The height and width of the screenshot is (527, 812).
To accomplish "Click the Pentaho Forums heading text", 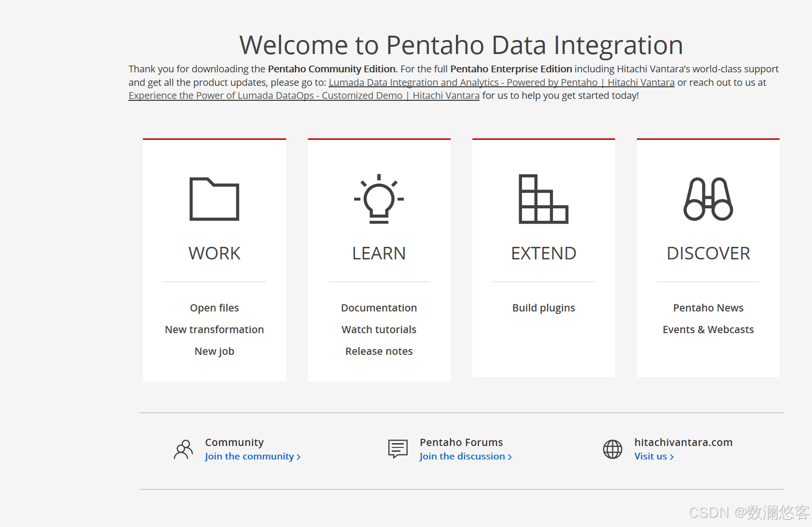I will coord(461,442).
